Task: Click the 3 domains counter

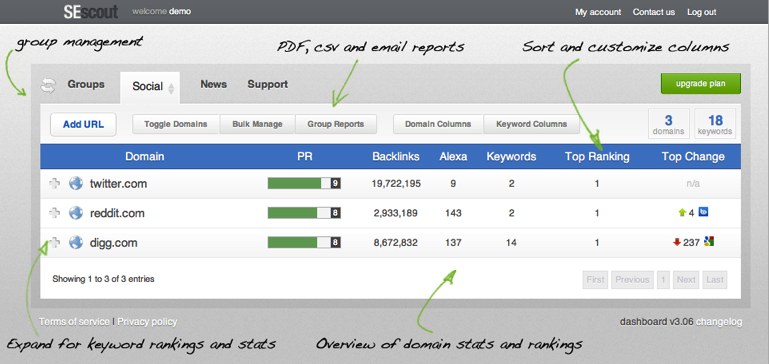Action: coord(668,124)
